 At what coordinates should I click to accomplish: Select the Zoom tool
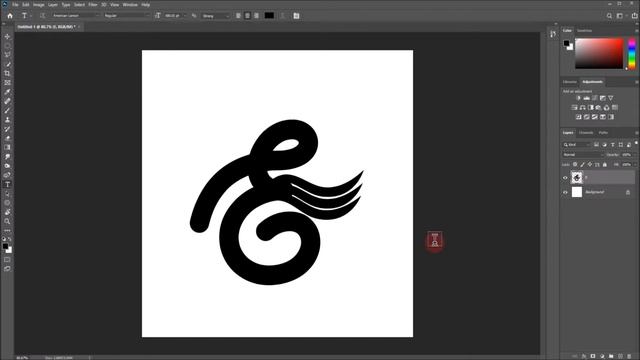pyautogui.click(x=7, y=221)
